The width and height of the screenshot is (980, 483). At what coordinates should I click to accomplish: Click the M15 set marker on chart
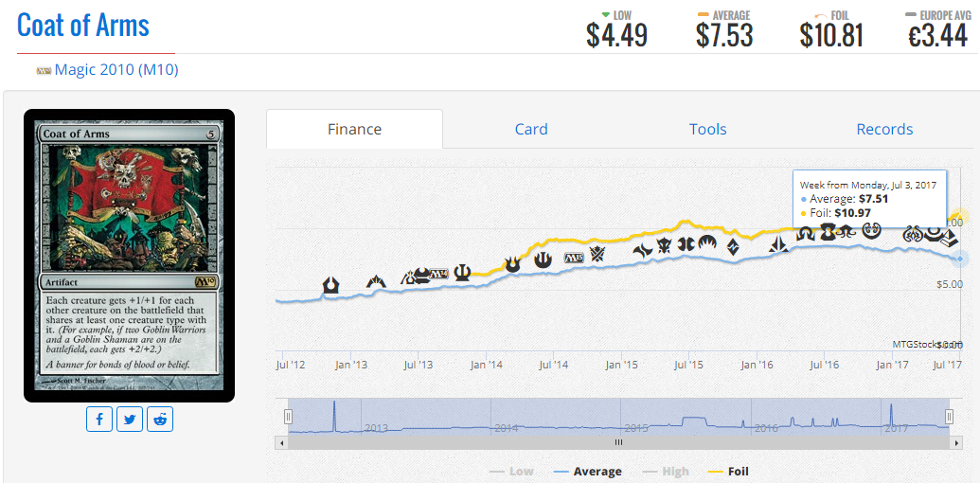[574, 258]
